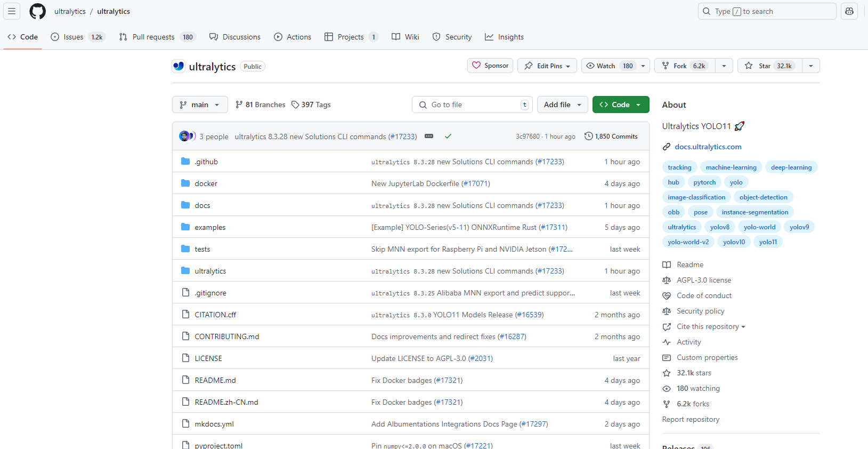Click the ultralytics repository avatar logo
This screenshot has width=868, height=449.
click(179, 66)
